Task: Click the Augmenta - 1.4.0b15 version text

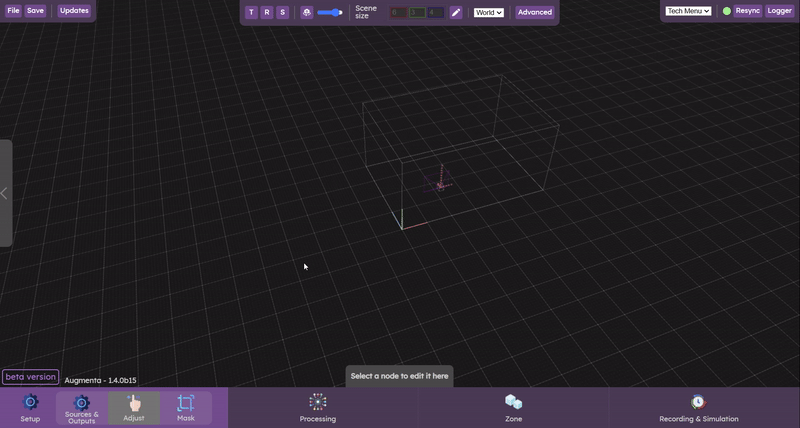Action: (x=101, y=381)
